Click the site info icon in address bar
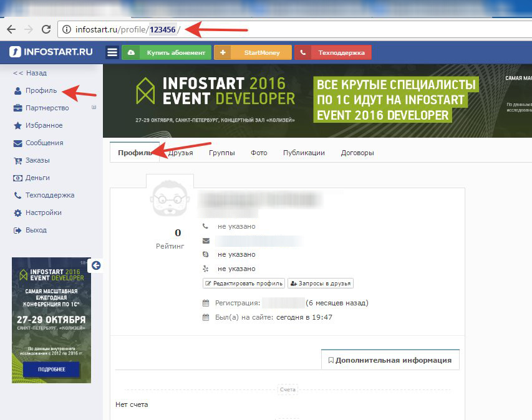This screenshot has height=420, width=532. pos(67,29)
